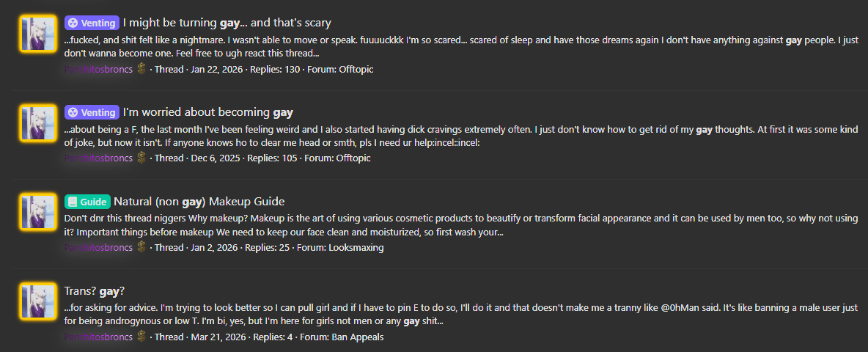The width and height of the screenshot is (868, 352).
Task: Click the Venting tag on the 105-reply thread
Action: (92, 112)
